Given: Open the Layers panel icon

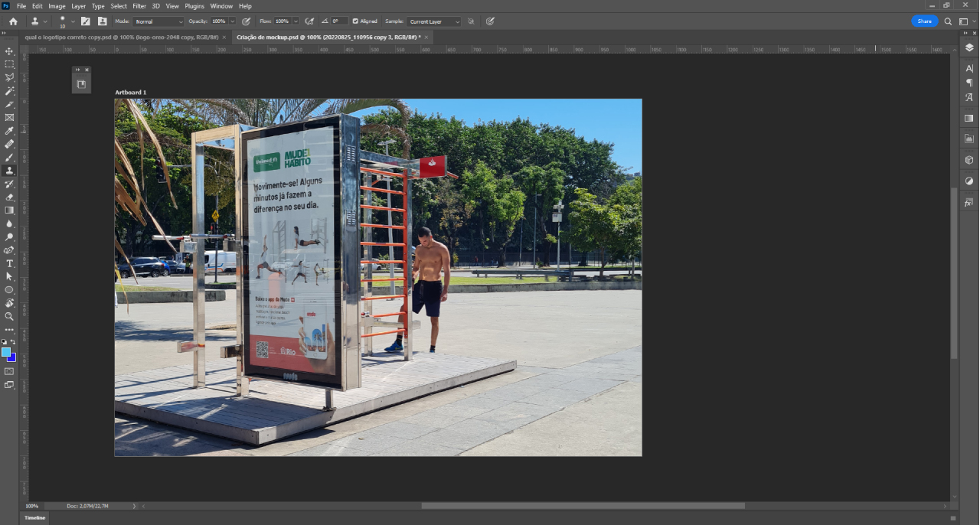Looking at the screenshot, I should point(969,47).
